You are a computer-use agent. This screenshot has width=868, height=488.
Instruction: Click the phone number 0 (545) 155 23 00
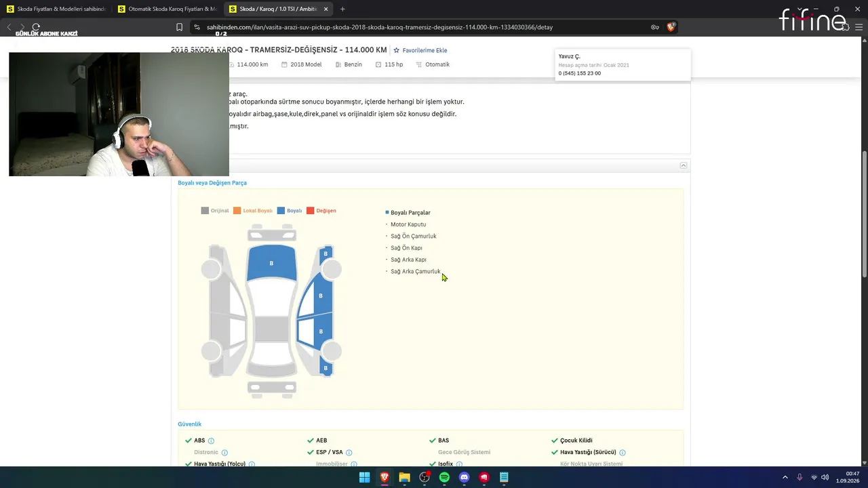click(x=579, y=73)
